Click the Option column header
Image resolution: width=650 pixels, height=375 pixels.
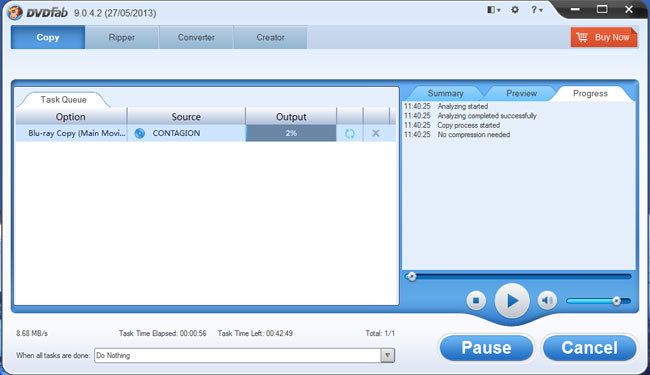pyautogui.click(x=70, y=117)
